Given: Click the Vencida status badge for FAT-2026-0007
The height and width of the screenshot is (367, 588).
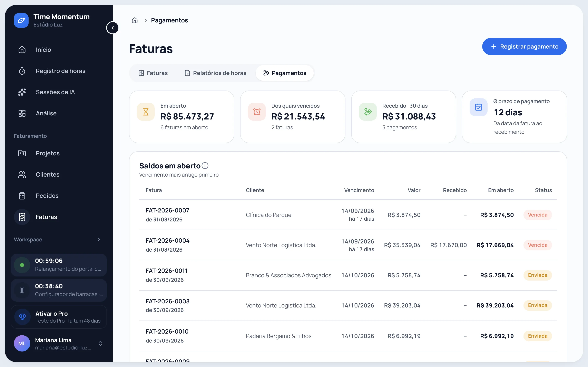Looking at the screenshot, I should [x=537, y=215].
